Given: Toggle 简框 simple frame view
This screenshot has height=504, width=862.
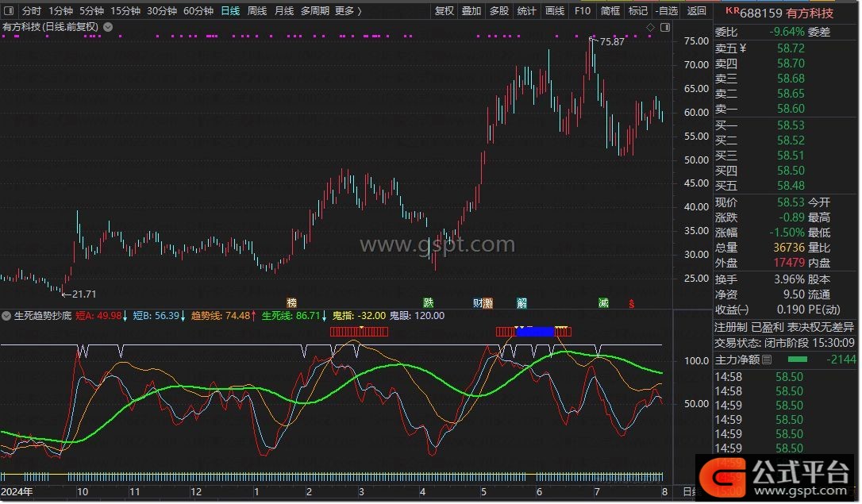Looking at the screenshot, I should click(x=610, y=11).
